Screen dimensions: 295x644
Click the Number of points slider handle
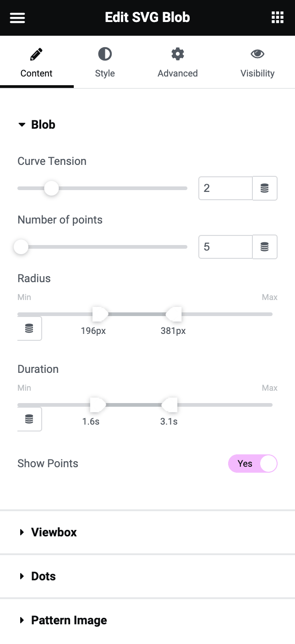tap(21, 247)
